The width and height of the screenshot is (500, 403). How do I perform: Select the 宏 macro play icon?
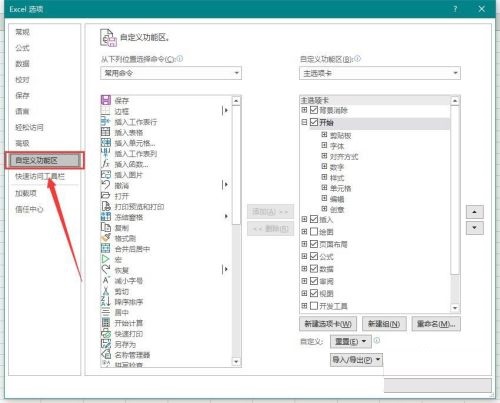[x=106, y=259]
